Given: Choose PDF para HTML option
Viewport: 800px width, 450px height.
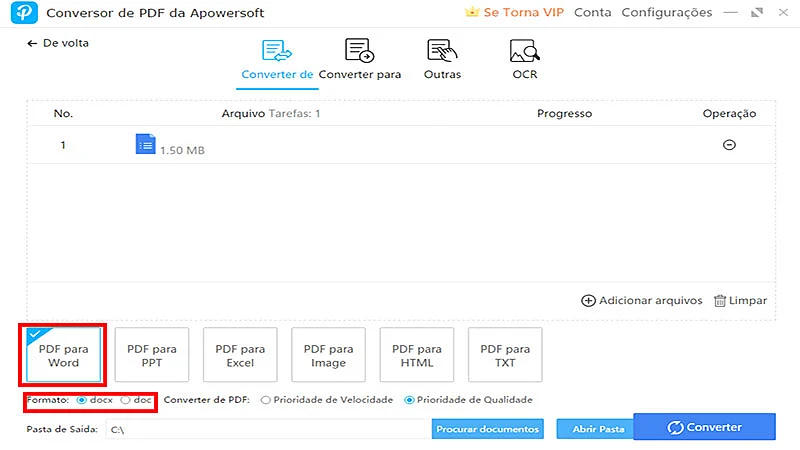Looking at the screenshot, I should pos(416,355).
